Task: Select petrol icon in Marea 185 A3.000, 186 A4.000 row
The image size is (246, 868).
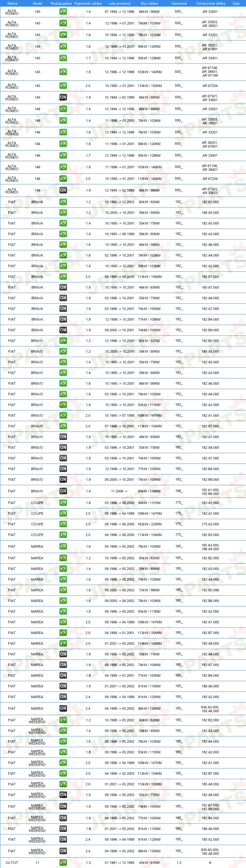Action: (x=63, y=546)
